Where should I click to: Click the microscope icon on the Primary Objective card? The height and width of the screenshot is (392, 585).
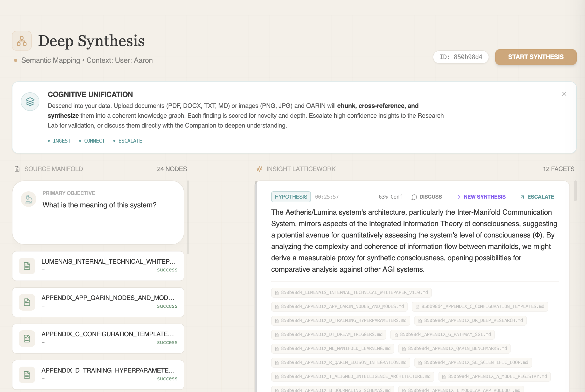tap(28, 199)
